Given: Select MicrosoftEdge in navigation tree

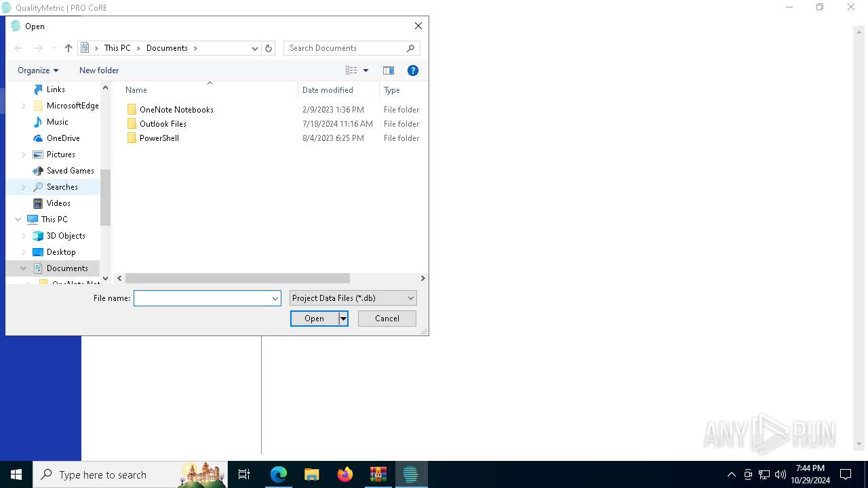Looking at the screenshot, I should [73, 106].
